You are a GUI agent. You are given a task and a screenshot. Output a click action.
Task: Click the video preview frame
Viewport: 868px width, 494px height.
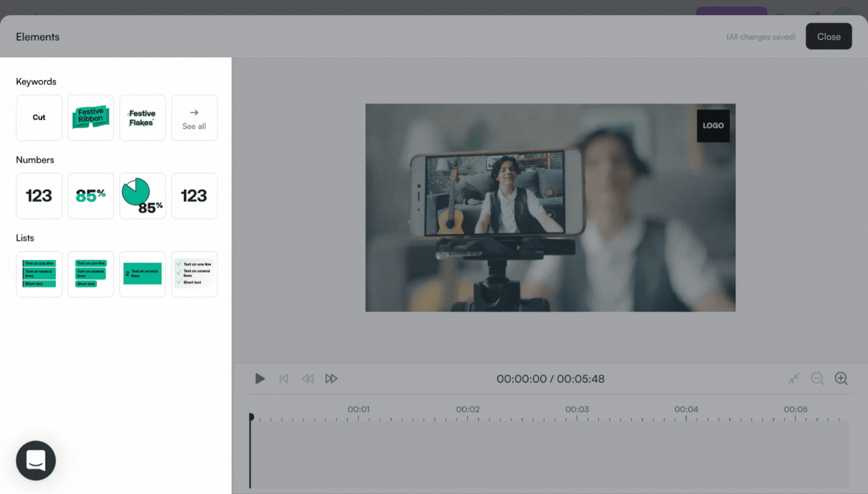tap(550, 207)
